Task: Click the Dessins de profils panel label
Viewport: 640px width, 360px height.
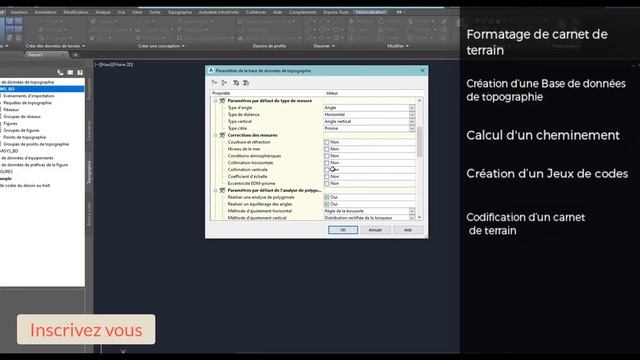Action: click(x=269, y=46)
